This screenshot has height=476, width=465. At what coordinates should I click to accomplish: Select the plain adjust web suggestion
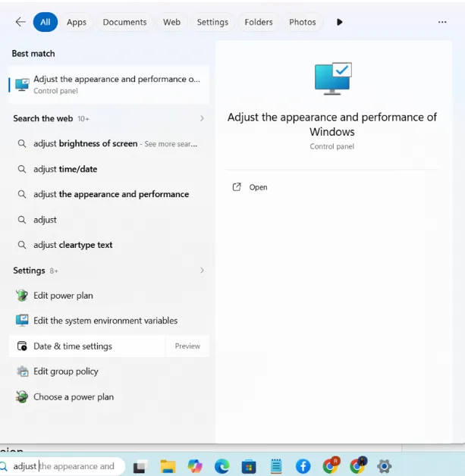[109, 220]
